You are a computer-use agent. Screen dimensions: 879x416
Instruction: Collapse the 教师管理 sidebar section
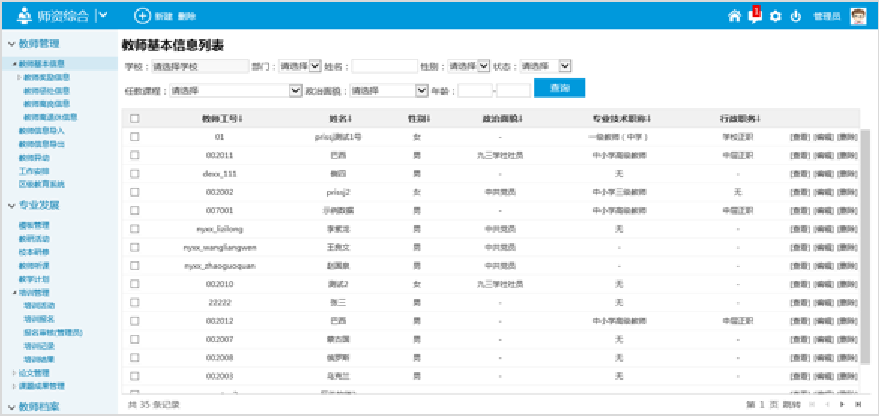click(11, 44)
